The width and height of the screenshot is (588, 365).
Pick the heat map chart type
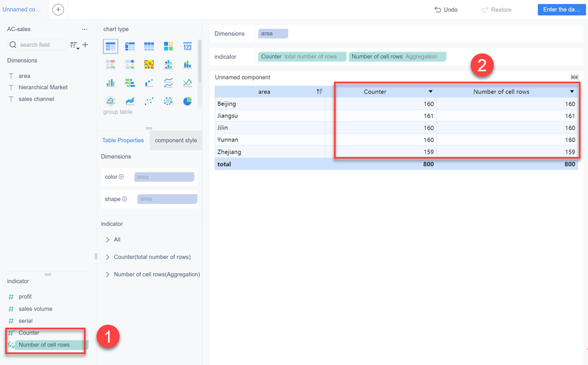pyautogui.click(x=148, y=64)
